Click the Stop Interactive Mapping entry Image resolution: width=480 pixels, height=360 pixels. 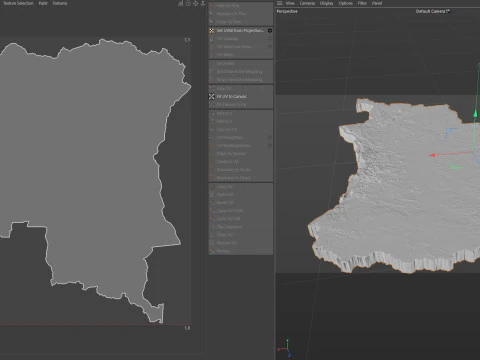point(240,80)
